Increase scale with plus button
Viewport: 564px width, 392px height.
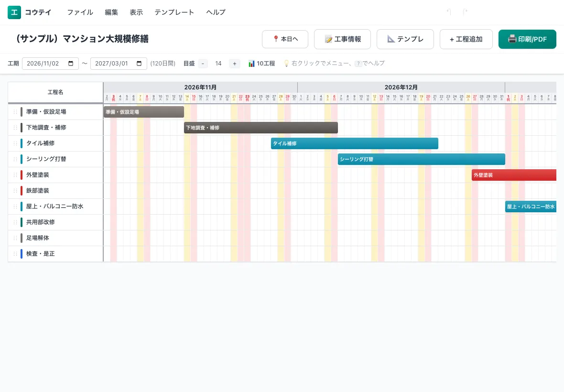click(x=235, y=63)
